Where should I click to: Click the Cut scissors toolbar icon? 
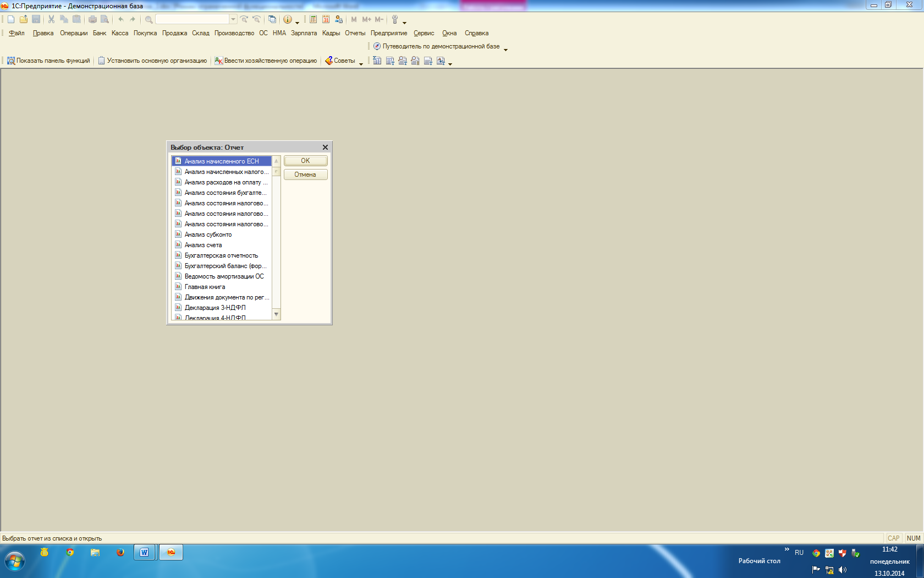tap(52, 19)
